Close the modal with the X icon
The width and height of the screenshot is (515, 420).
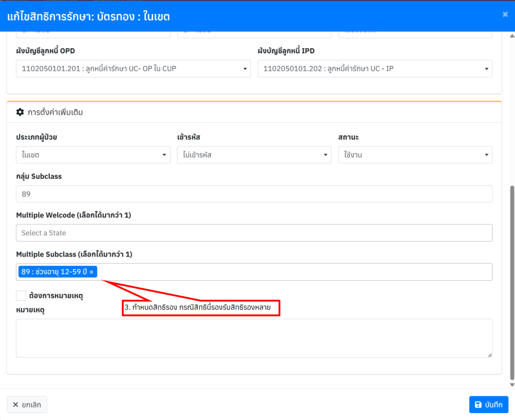[x=505, y=15]
